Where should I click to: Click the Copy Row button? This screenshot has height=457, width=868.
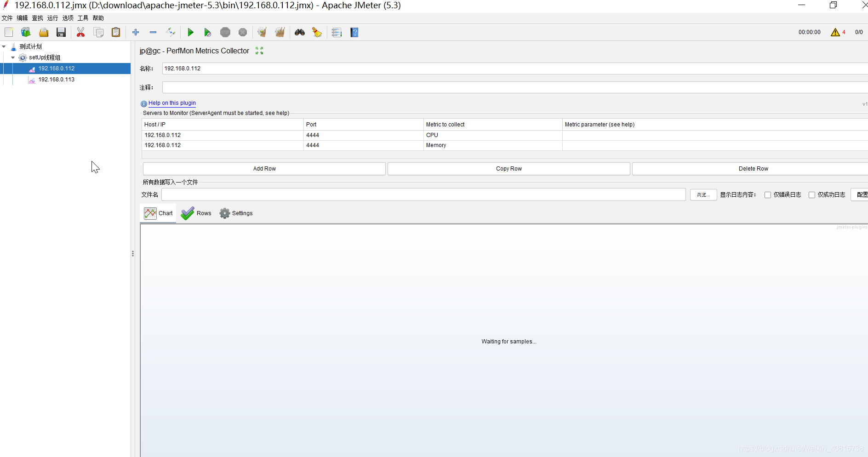509,169
